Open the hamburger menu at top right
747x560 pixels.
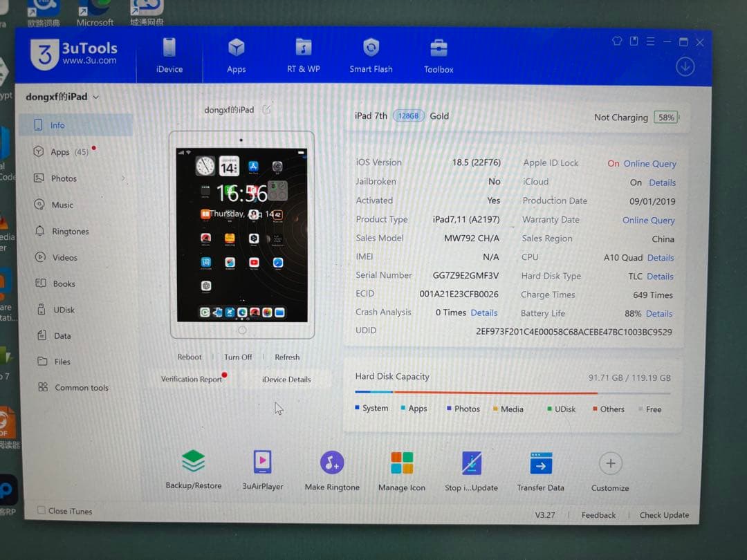coord(649,41)
